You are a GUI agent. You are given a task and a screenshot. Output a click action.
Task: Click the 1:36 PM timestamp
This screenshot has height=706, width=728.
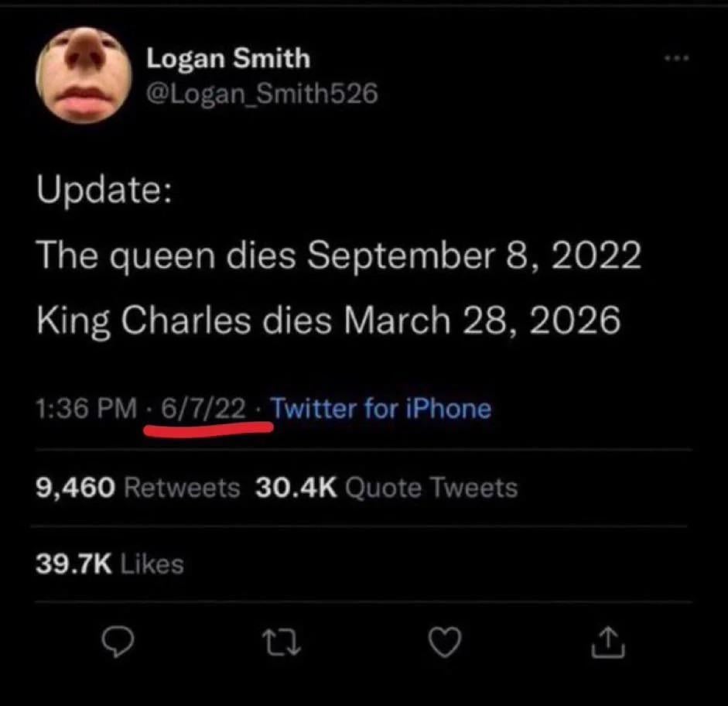(85, 408)
